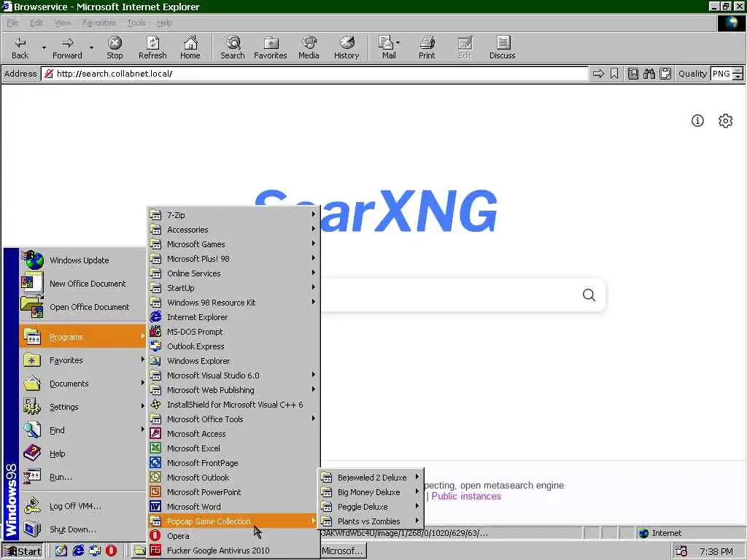Expand the Microsoft Games submenu
747x560 pixels.
point(233,244)
